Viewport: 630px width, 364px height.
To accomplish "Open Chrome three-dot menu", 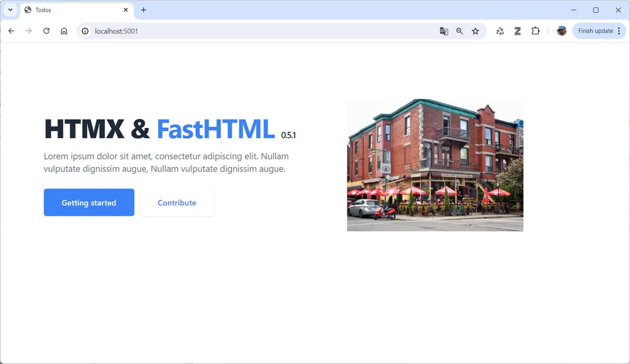I will click(x=619, y=31).
